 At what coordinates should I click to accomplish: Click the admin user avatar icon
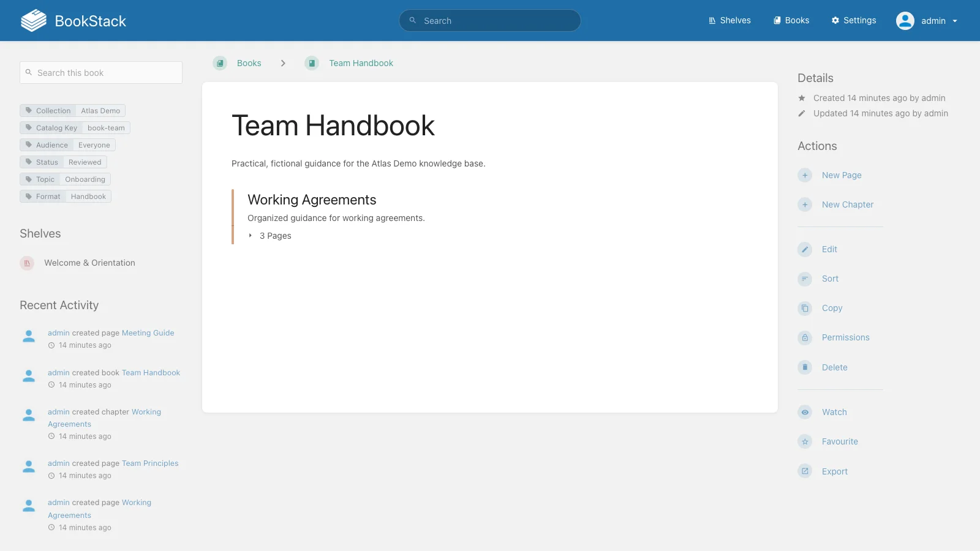905,21
